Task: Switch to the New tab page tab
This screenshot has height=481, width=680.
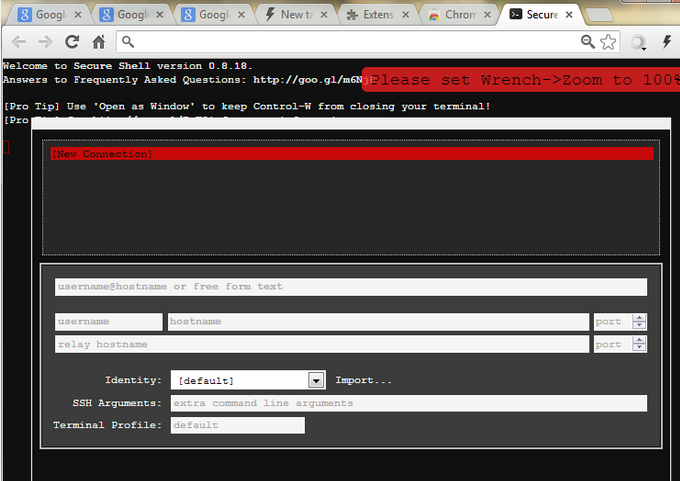Action: pos(294,15)
